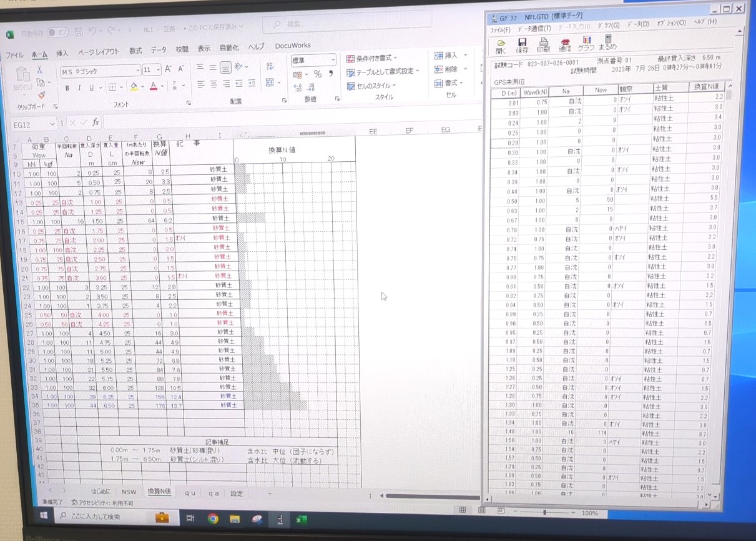This screenshot has height=541, width=756.
Task: Click the Excel save icon in title bar
Action: 79,31
